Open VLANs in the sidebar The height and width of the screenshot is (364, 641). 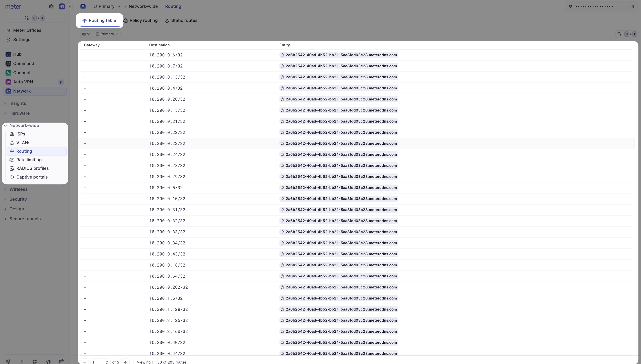click(x=23, y=143)
